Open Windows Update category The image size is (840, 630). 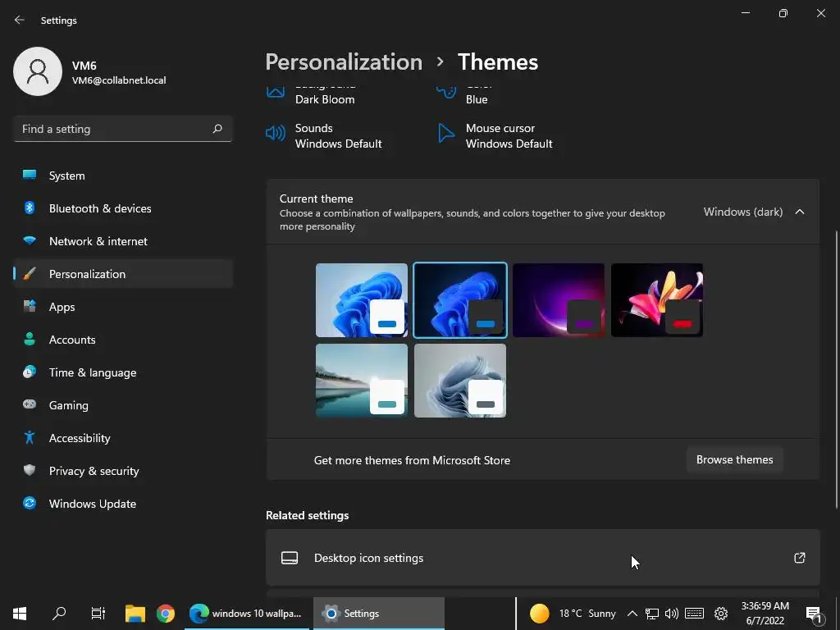123,503
